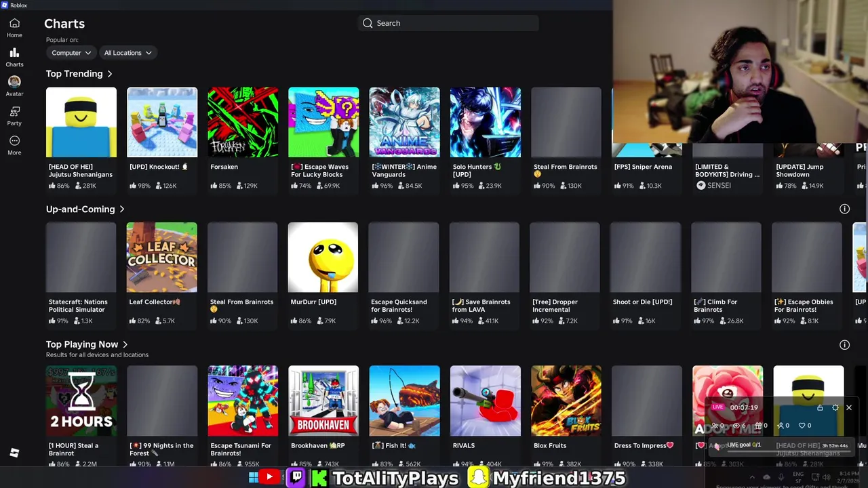Open the Climb For Brainrots tile
The image size is (868, 488).
[726, 258]
